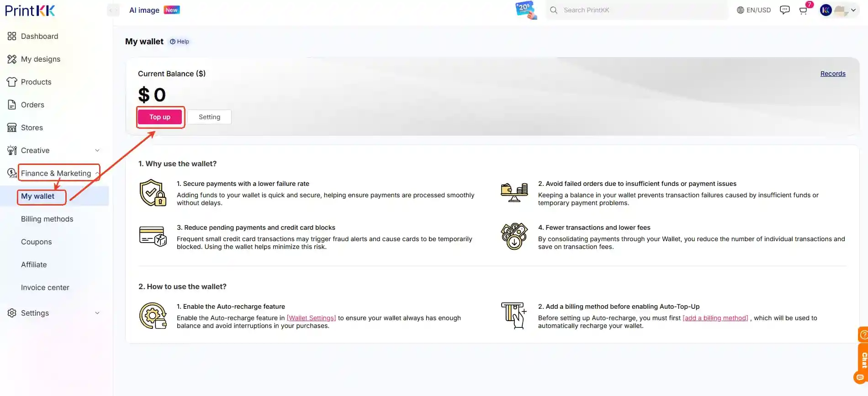Click the PrintKK logo
This screenshot has height=396, width=868.
point(30,11)
